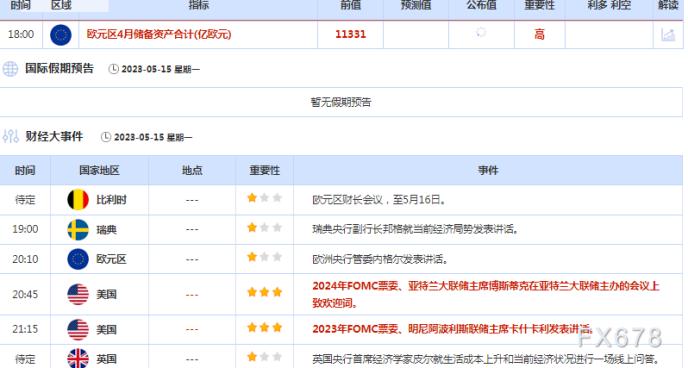This screenshot has width=688, height=368.
Task: Click the Eurozone flag in 20:10 row
Action: pos(78,259)
